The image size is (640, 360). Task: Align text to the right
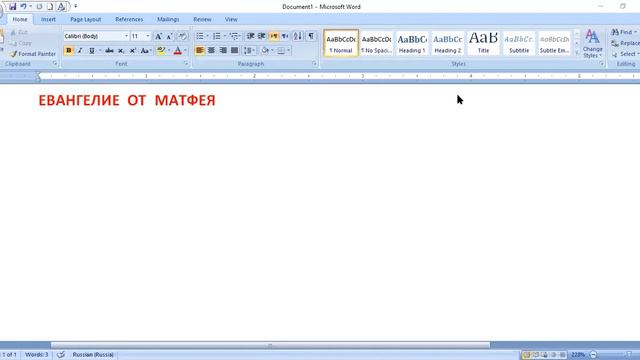coord(223,51)
